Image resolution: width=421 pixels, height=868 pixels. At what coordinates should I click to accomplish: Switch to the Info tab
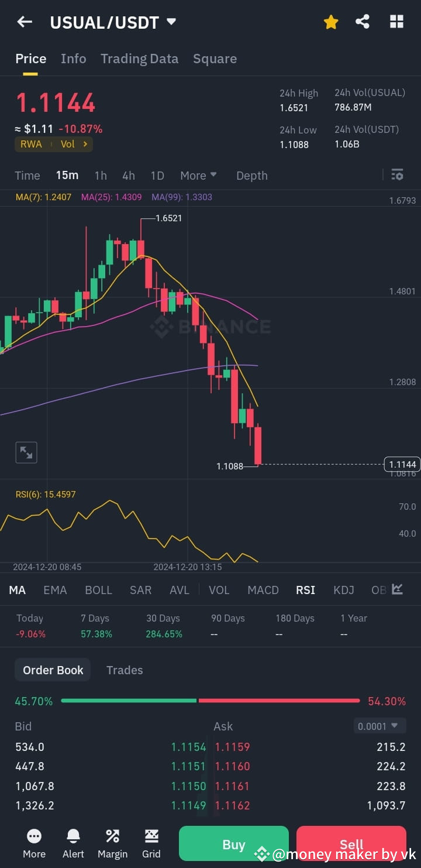(73, 59)
